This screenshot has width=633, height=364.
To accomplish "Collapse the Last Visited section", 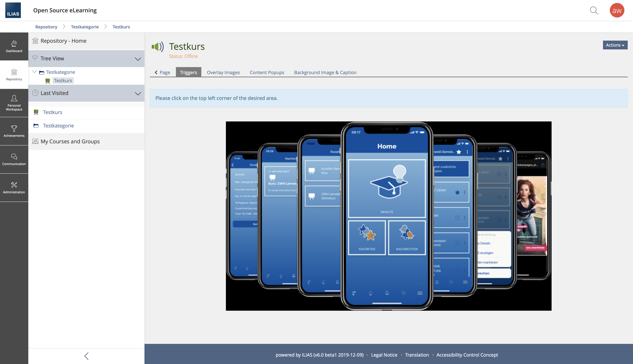I will click(138, 93).
